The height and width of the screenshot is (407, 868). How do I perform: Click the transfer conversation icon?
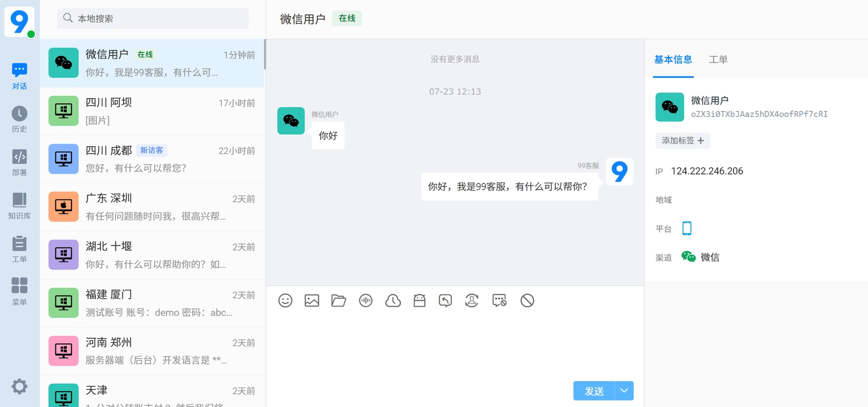tap(445, 300)
